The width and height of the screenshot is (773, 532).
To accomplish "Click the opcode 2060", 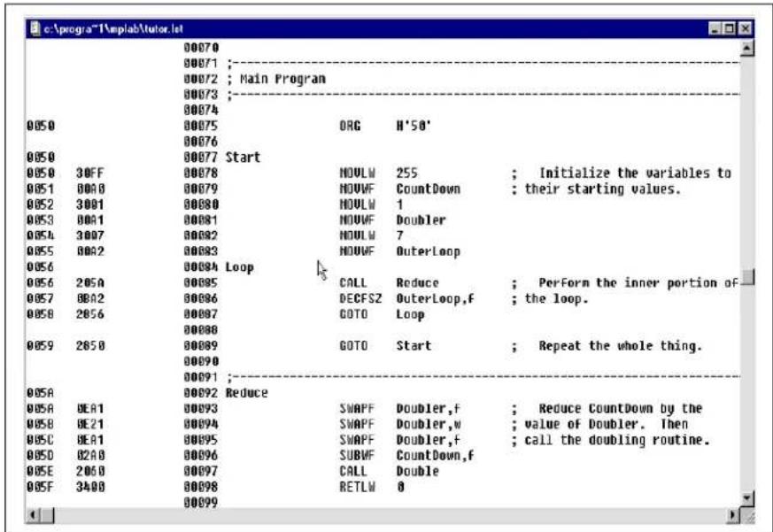I will (90, 471).
